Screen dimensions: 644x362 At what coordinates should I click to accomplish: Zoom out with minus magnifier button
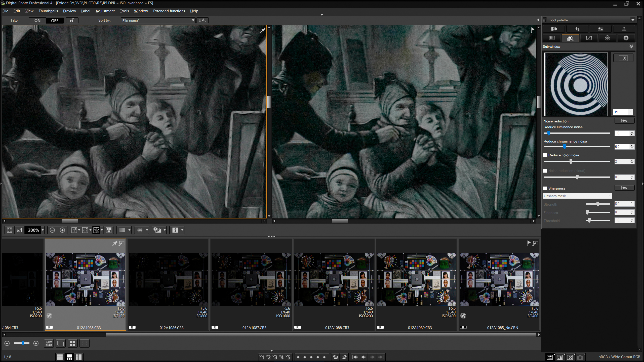click(x=52, y=230)
